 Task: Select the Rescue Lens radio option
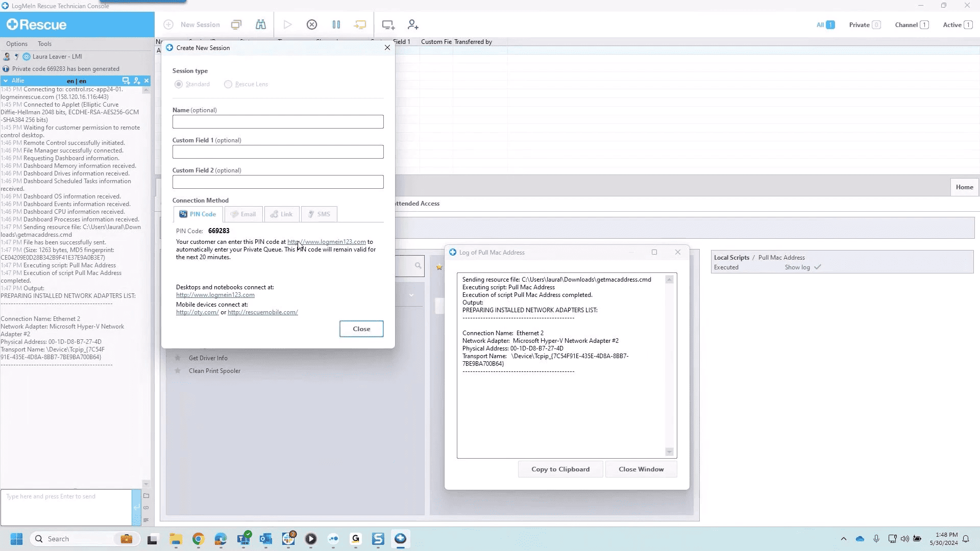click(x=228, y=84)
